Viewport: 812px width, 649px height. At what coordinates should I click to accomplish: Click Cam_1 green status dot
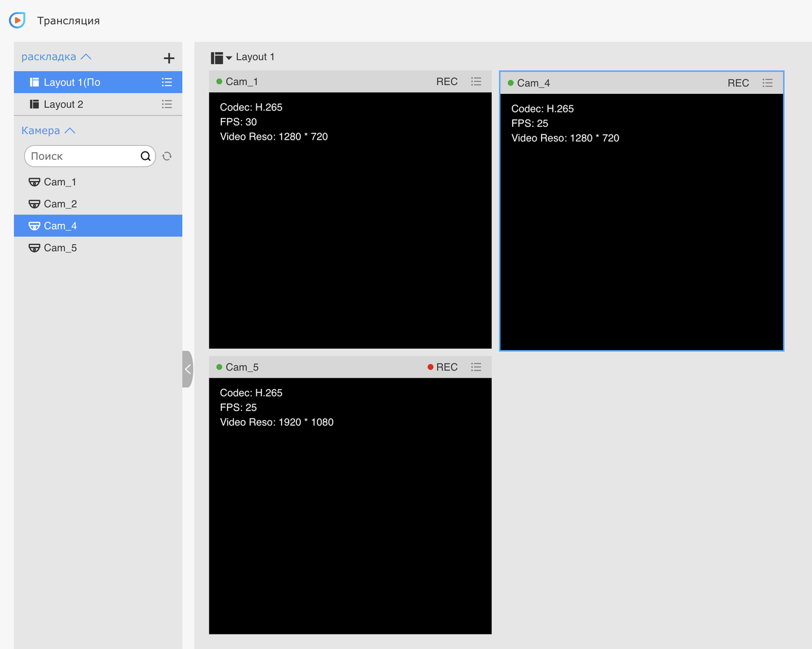(219, 82)
